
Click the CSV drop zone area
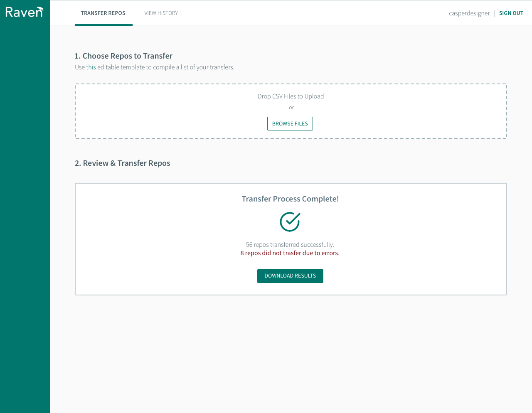click(x=291, y=111)
